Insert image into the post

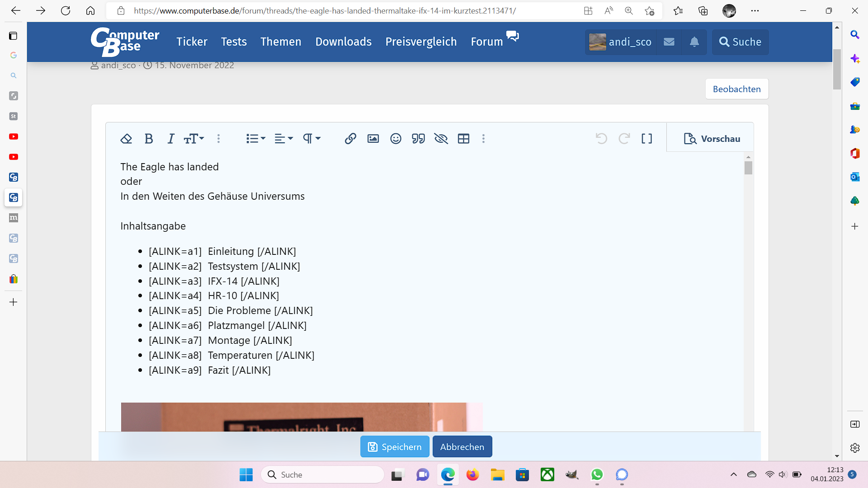tap(373, 139)
